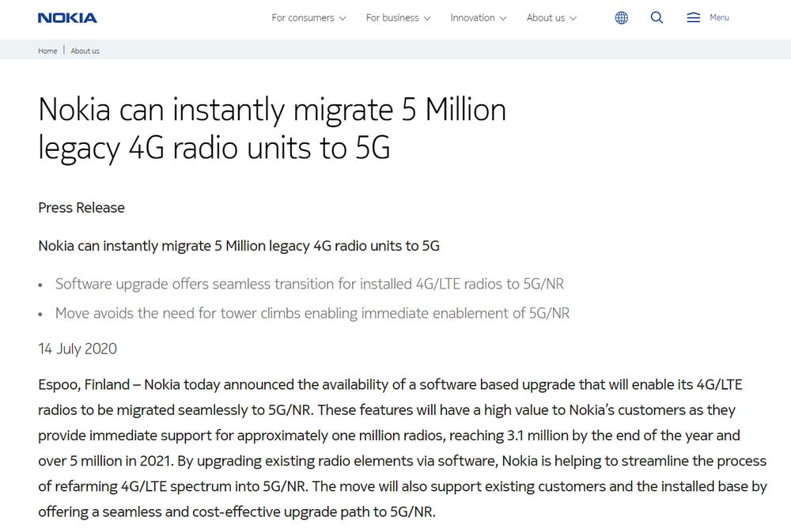Click the Press Release label
The image size is (791, 532).
pos(81,208)
